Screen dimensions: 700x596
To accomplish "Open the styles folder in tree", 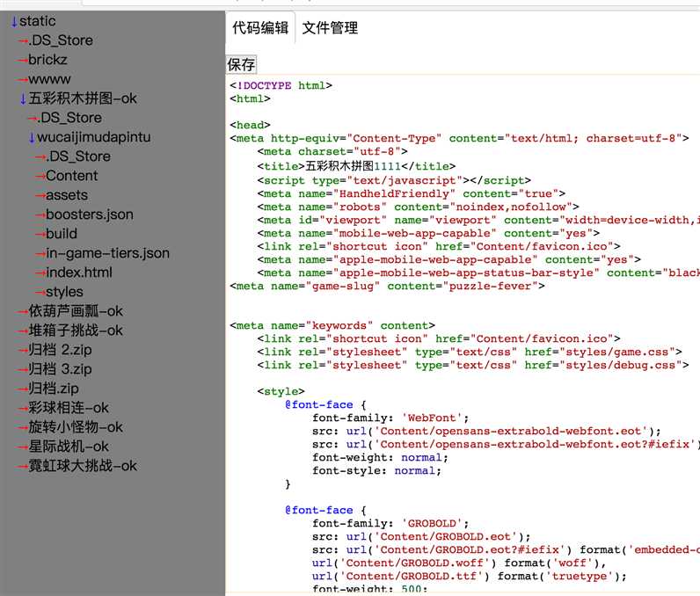I will pos(65,292).
